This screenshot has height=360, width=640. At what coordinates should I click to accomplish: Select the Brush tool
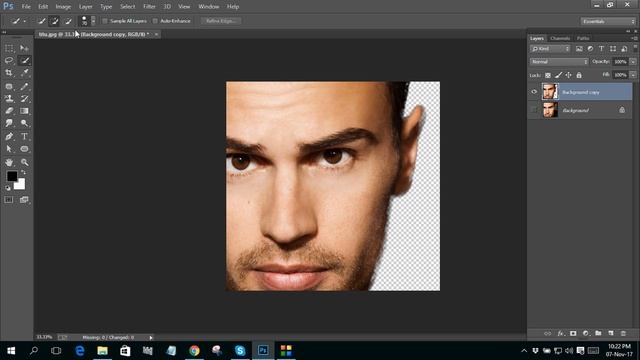24,87
